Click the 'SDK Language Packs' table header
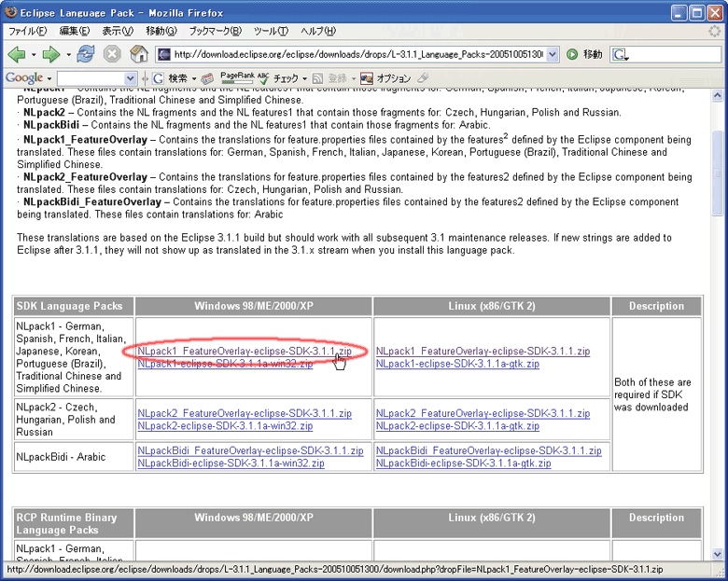The height and width of the screenshot is (581, 728). coord(74,306)
